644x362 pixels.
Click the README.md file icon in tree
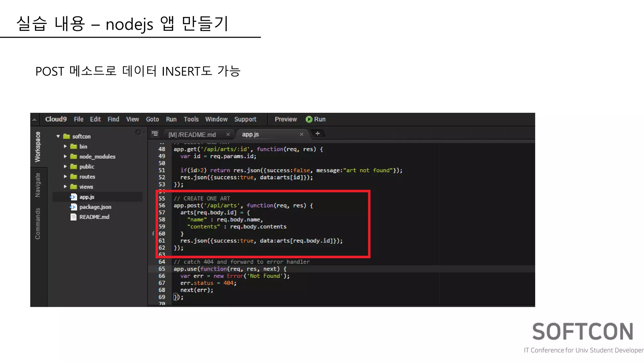[x=73, y=217]
